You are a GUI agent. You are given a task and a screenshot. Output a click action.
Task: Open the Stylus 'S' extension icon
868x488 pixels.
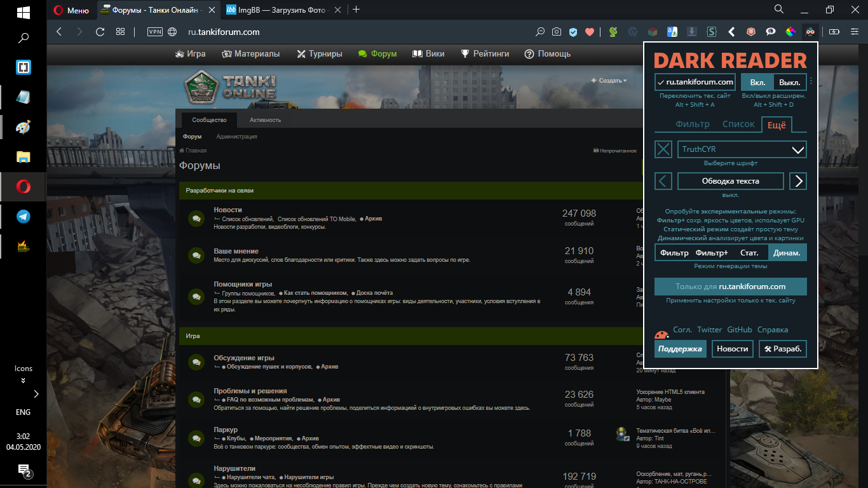click(x=712, y=32)
